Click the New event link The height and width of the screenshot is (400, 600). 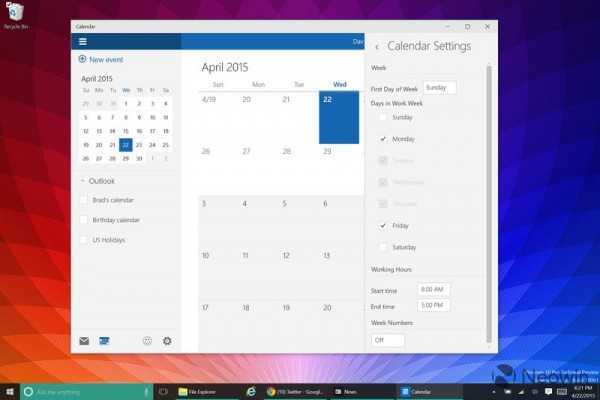(x=106, y=59)
